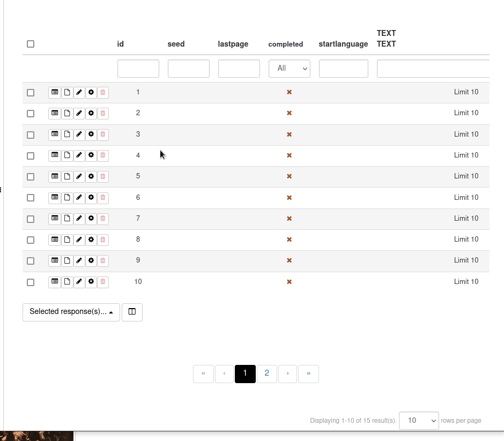Viewport: 504px width, 441px height.
Task: Open response details for row id 7
Action: tap(55, 219)
